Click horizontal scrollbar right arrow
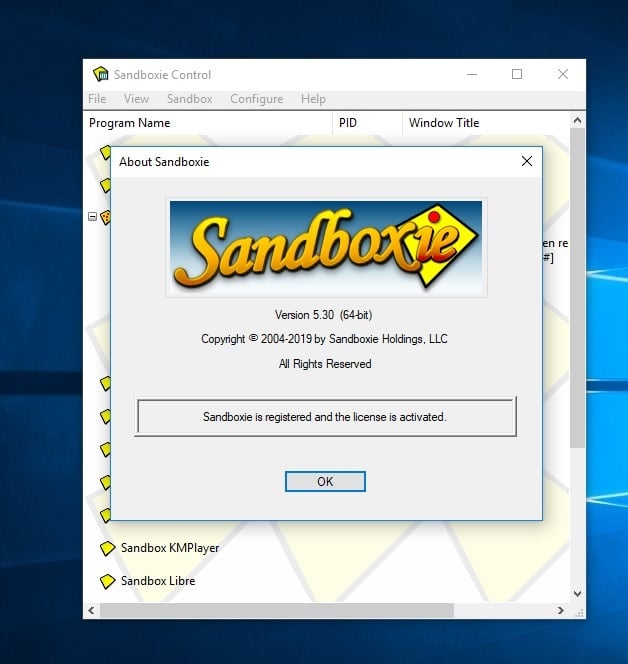Screen dimensions: 628x664 pos(561,610)
